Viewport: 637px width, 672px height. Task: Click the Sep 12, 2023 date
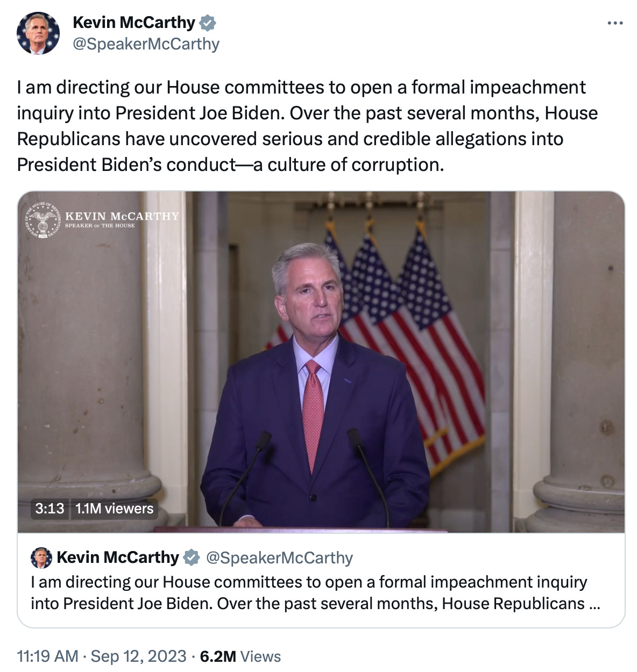(138, 656)
